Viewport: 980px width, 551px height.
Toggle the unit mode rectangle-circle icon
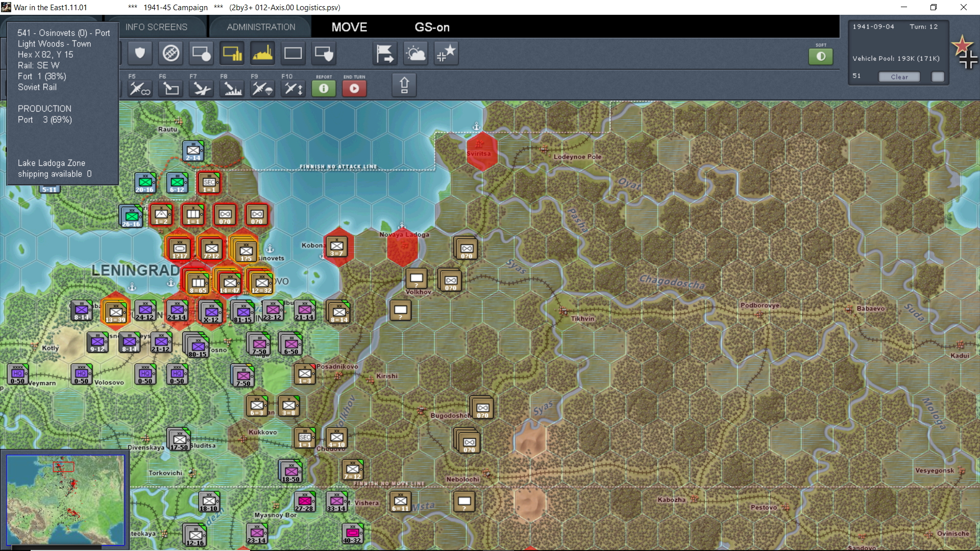click(201, 54)
